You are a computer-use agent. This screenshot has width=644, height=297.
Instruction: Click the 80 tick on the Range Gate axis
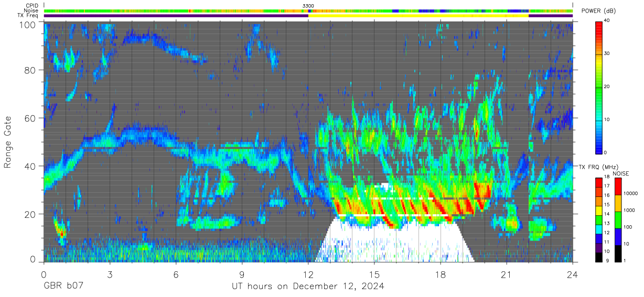(31, 70)
